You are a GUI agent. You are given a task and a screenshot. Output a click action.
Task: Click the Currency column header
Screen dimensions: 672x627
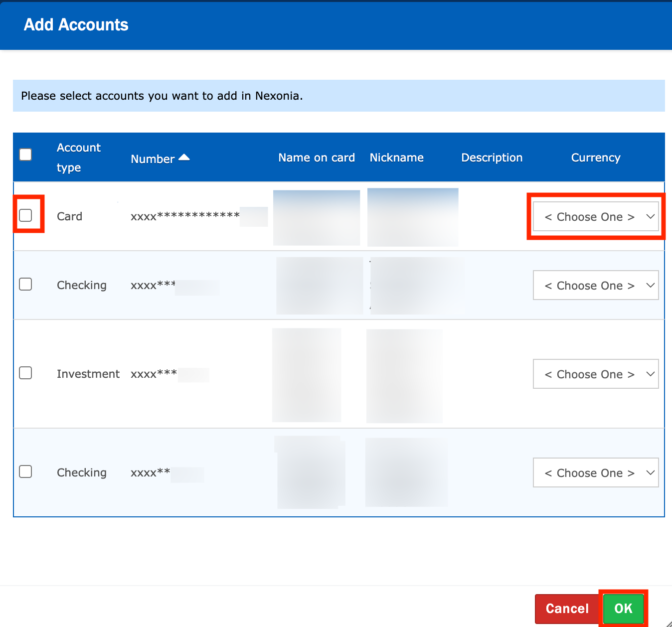(595, 157)
